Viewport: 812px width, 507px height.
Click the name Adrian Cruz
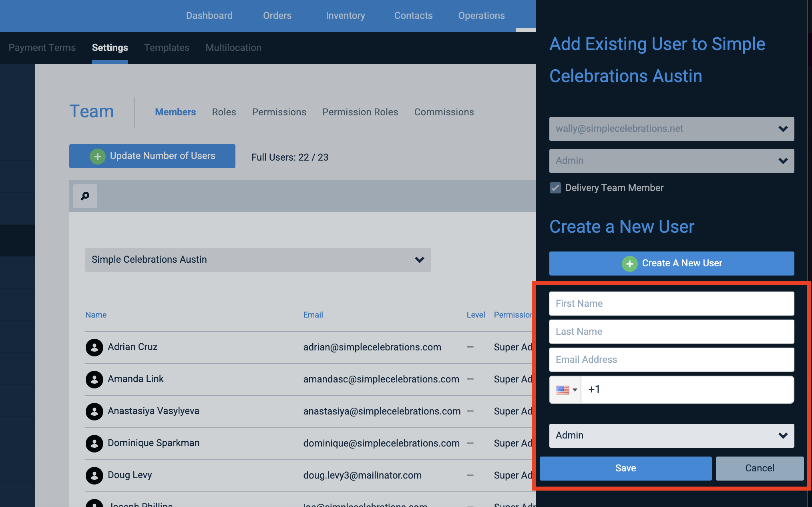133,347
